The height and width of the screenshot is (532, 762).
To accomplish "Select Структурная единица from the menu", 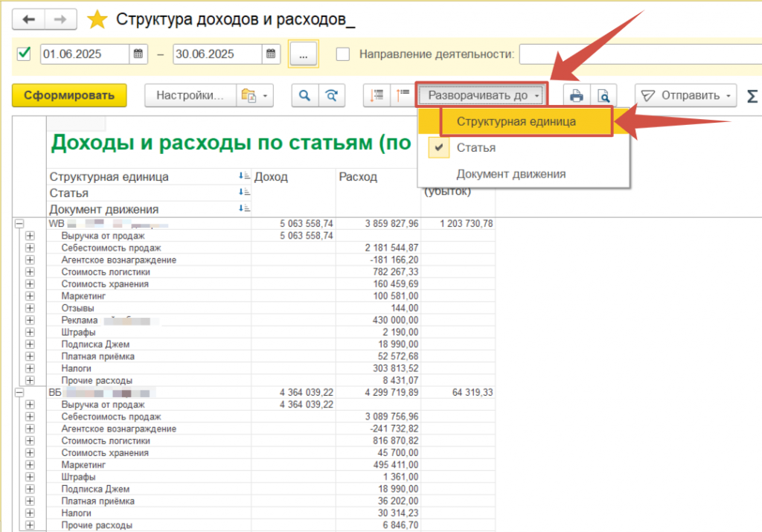I will (516, 121).
